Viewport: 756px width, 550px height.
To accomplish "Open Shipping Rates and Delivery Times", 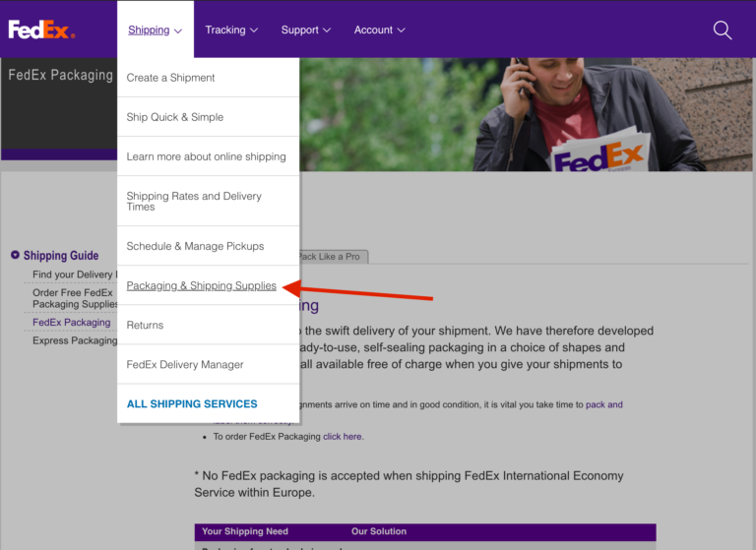I will [x=194, y=202].
